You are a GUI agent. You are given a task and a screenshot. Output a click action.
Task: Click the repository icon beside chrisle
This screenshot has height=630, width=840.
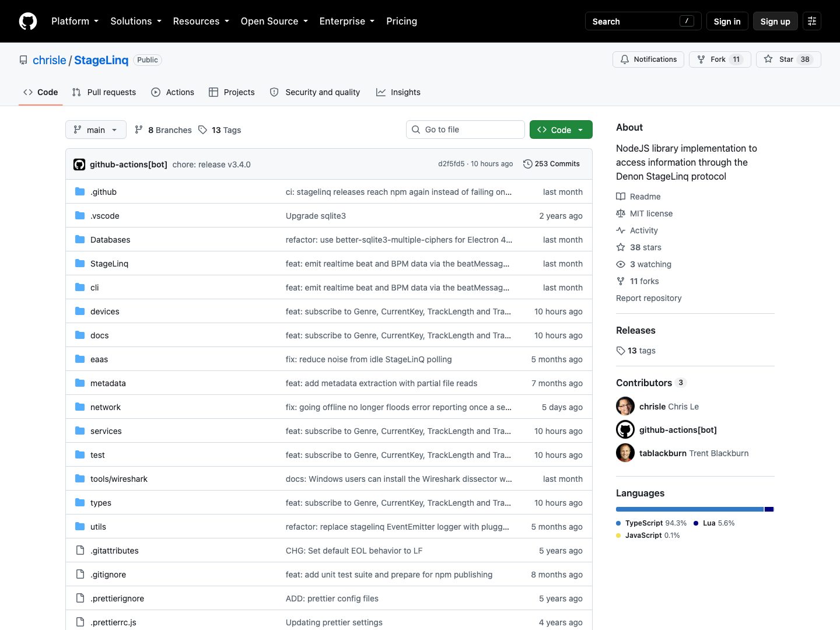click(x=23, y=60)
